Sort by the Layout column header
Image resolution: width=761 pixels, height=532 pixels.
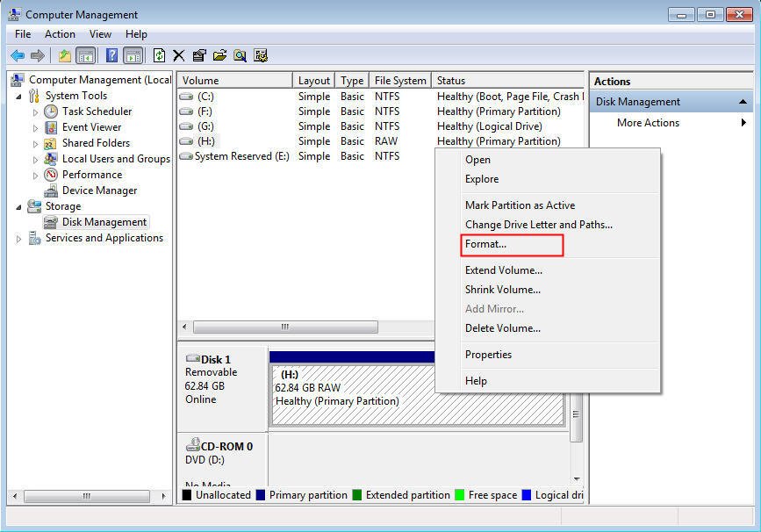[314, 81]
